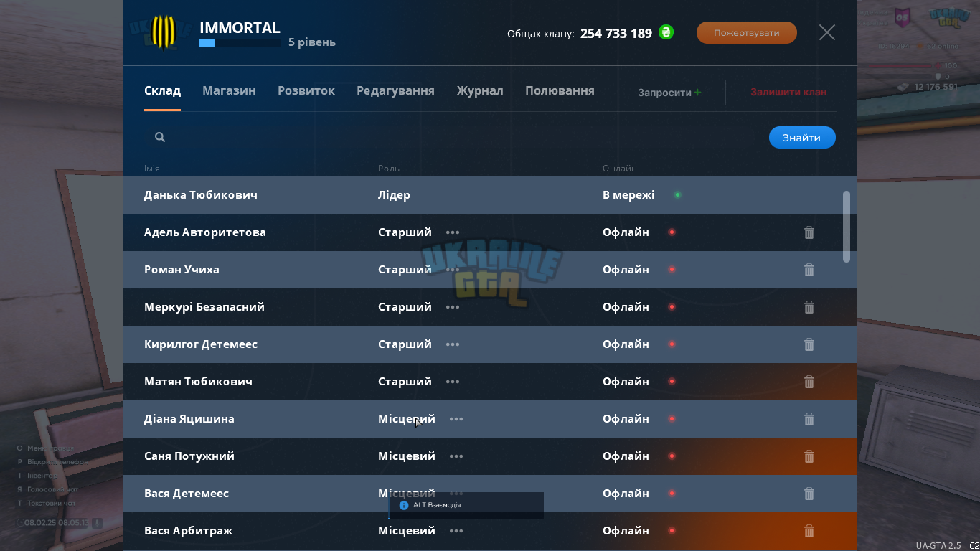Screen dimensions: 980x551
Task: Open role options for Діана Яцишина
Action: point(456,419)
